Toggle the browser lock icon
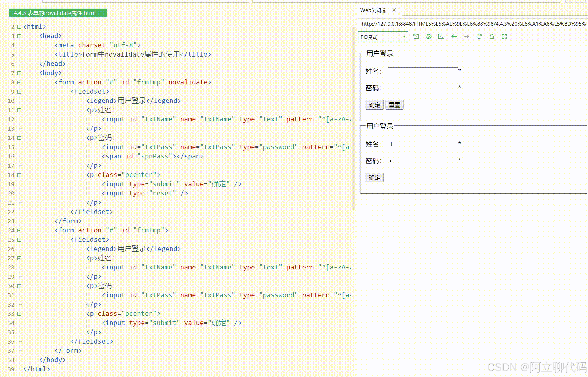 [x=492, y=37]
